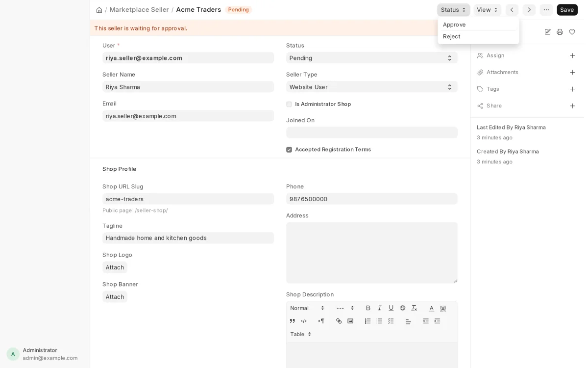Create checklist in editor toolbar
Image resolution: width=588 pixels, height=368 pixels.
[x=391, y=321]
